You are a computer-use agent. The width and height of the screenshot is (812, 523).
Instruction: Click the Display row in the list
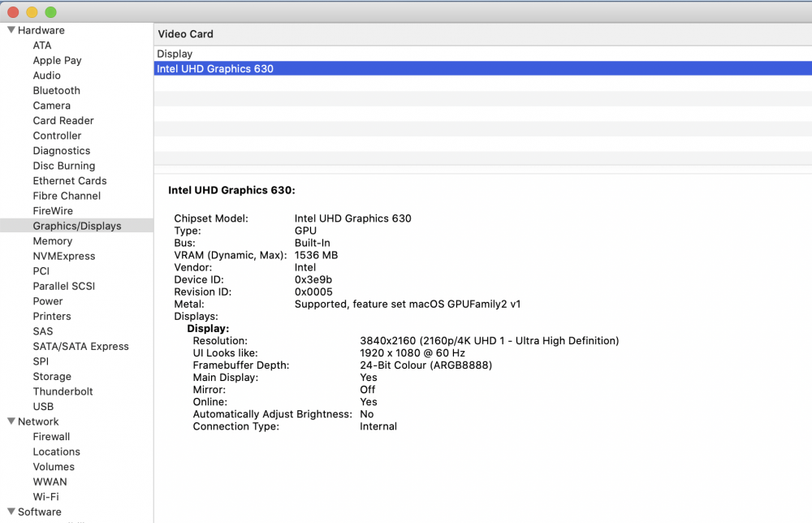pyautogui.click(x=482, y=54)
